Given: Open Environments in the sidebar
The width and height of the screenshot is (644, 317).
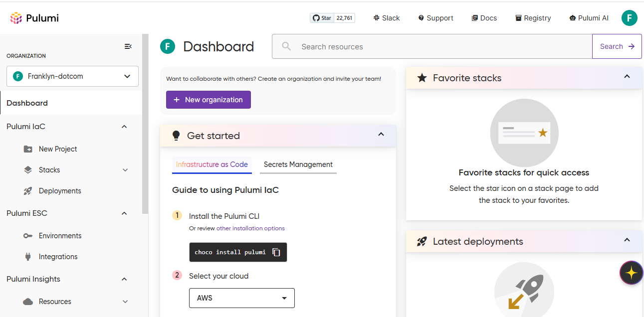Looking at the screenshot, I should [x=60, y=236].
